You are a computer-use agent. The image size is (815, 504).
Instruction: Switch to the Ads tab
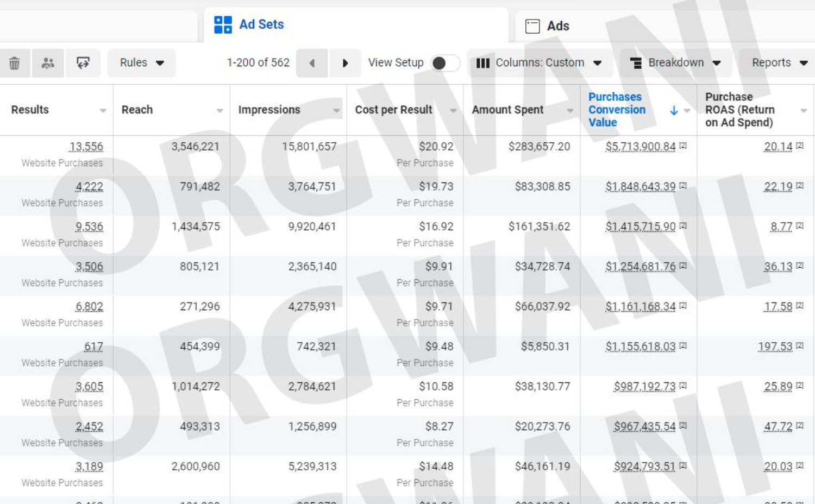tap(665, 26)
